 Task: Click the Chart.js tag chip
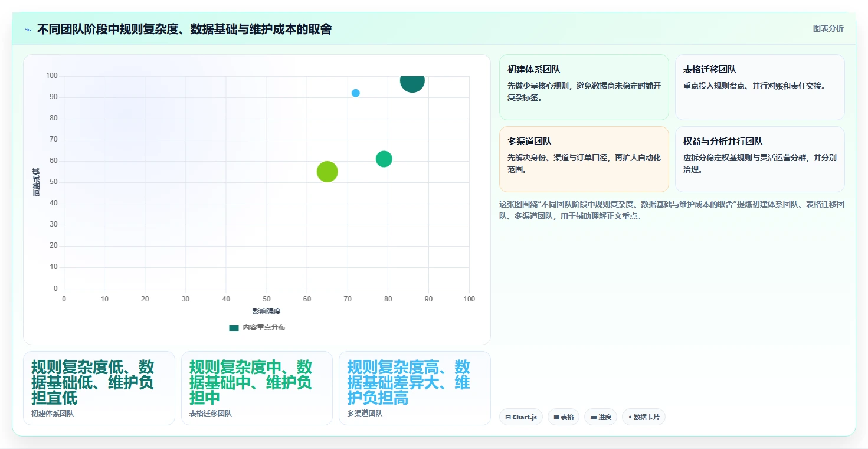point(520,417)
